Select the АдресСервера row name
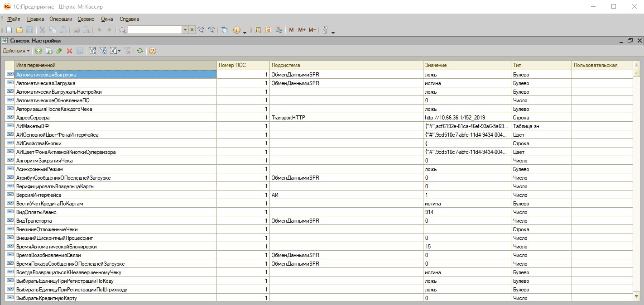The image size is (644, 305). click(33, 118)
